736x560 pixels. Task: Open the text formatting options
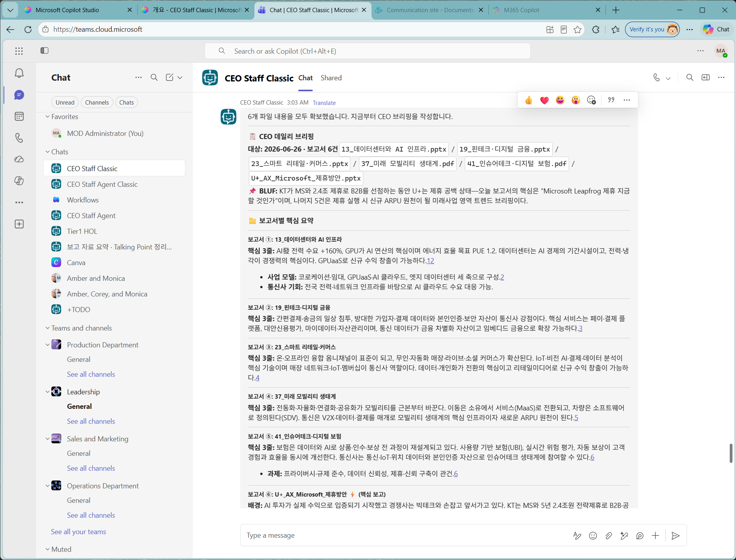(x=577, y=536)
